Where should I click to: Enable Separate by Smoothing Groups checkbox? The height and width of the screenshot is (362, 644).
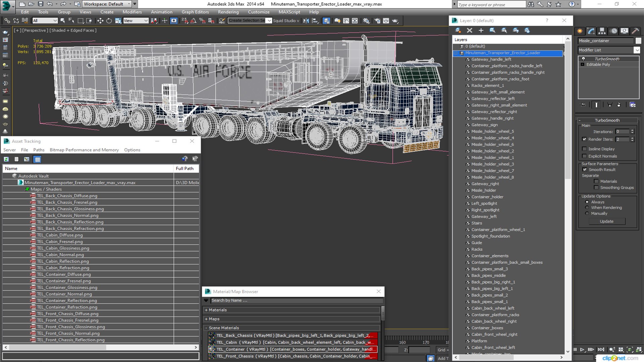click(596, 188)
